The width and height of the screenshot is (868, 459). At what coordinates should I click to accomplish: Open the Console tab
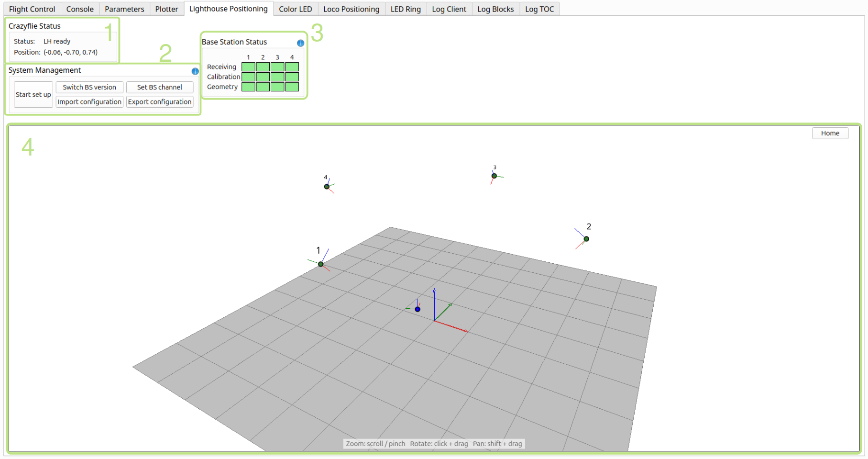click(x=80, y=9)
